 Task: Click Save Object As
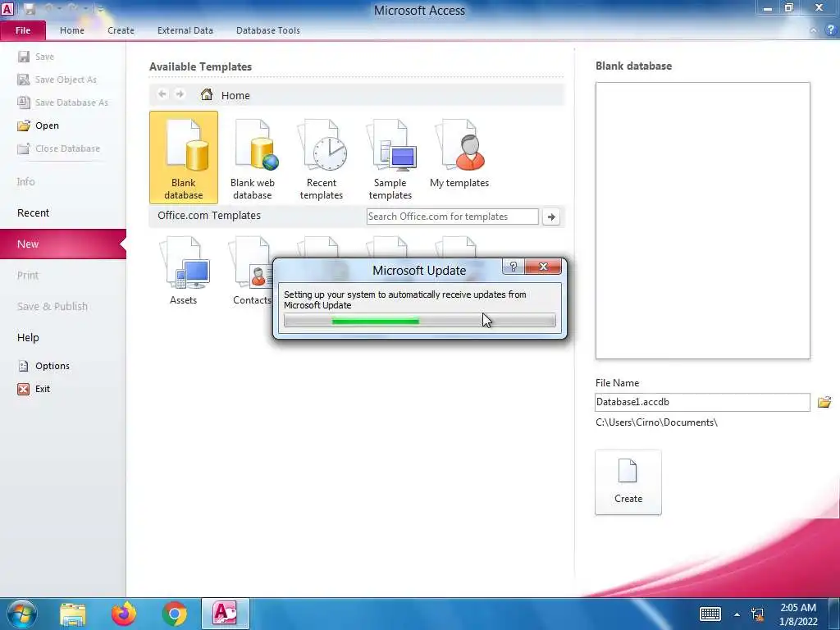click(57, 80)
